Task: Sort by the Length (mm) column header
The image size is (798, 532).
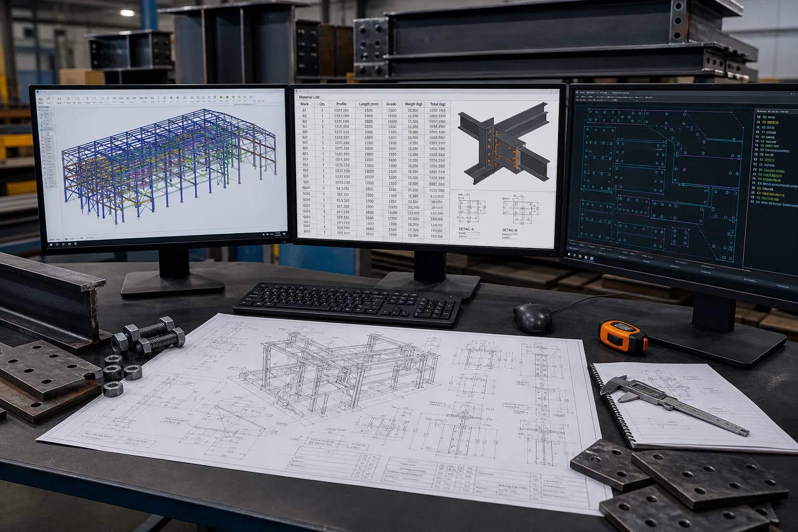Action: pyautogui.click(x=368, y=104)
